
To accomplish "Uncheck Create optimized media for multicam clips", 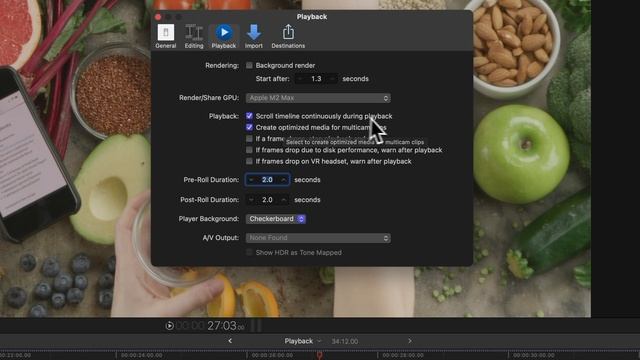I will coord(249,127).
